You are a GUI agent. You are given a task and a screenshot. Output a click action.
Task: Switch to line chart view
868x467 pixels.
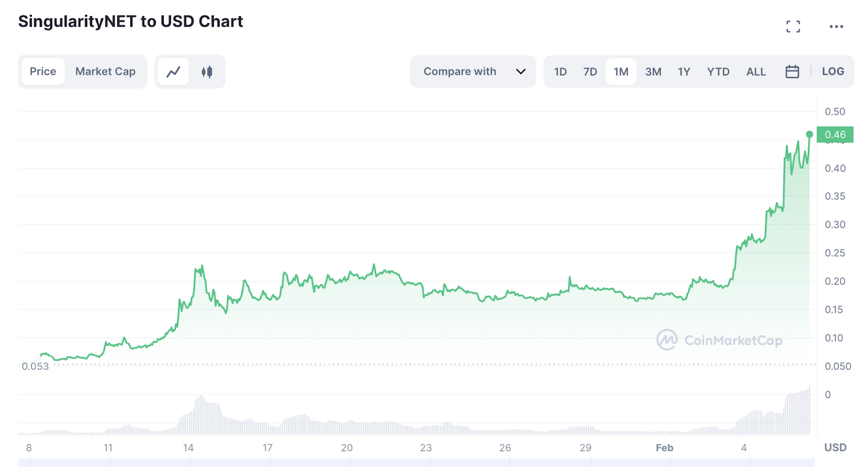pyautogui.click(x=173, y=72)
